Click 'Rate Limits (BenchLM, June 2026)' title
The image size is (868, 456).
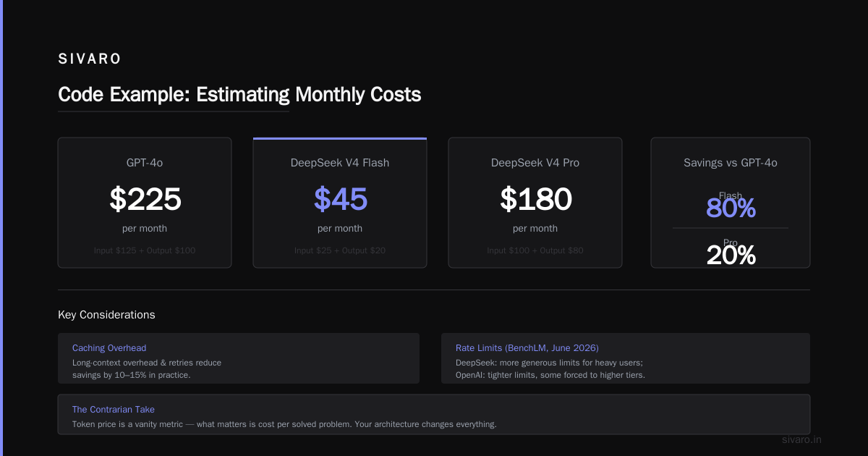[x=527, y=348]
